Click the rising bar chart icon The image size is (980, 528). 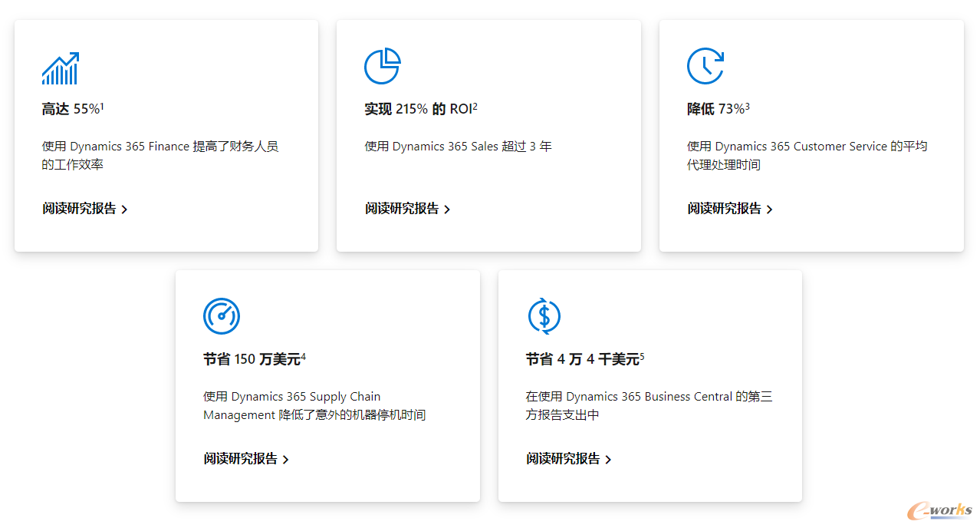click(x=61, y=67)
